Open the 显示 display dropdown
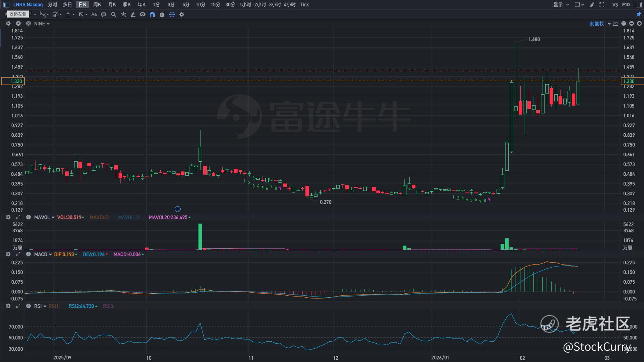This screenshot has width=644, height=362. point(561,5)
